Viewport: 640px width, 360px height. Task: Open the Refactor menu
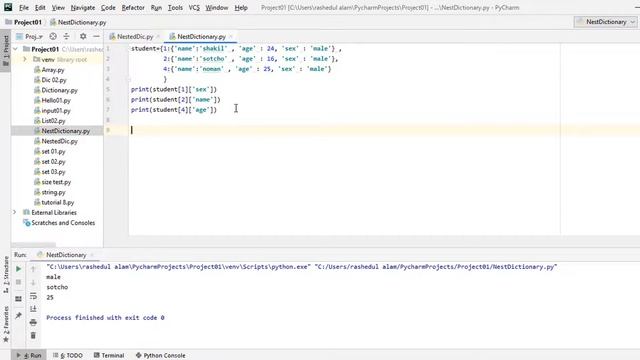pyautogui.click(x=133, y=8)
